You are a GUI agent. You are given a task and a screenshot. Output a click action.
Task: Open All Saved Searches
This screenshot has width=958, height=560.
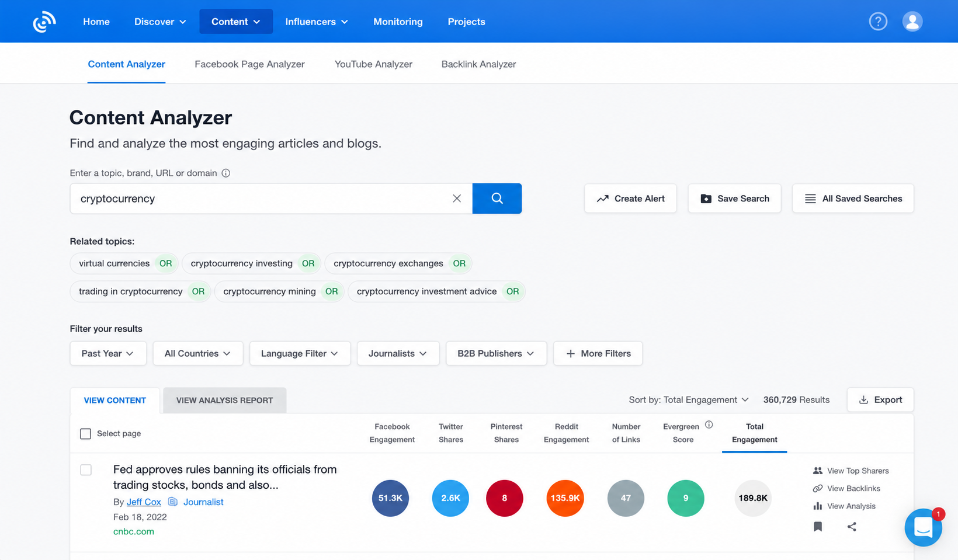(853, 199)
